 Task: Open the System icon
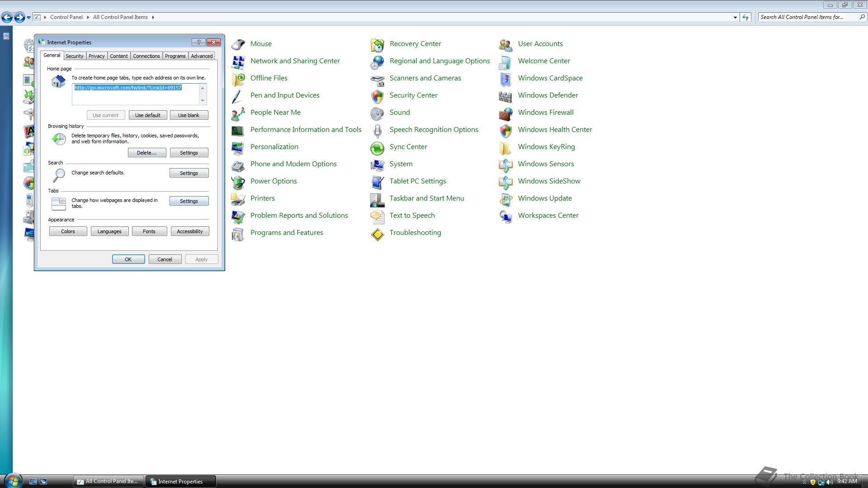tap(377, 164)
